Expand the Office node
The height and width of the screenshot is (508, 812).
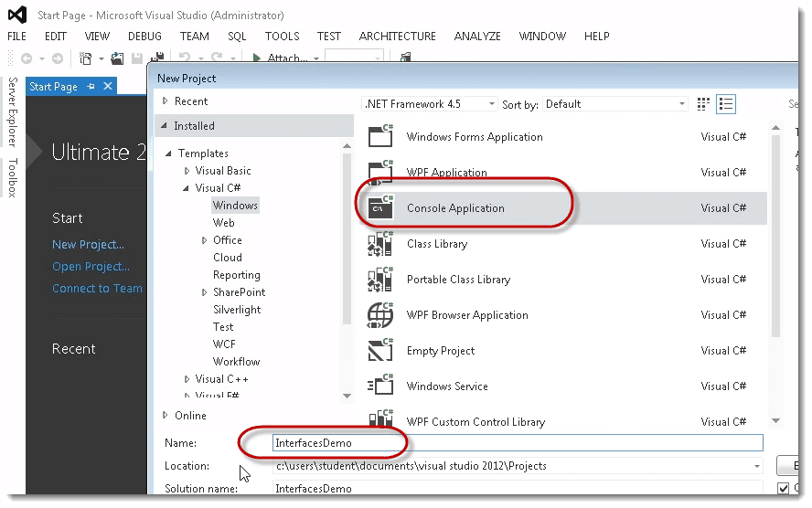point(205,240)
